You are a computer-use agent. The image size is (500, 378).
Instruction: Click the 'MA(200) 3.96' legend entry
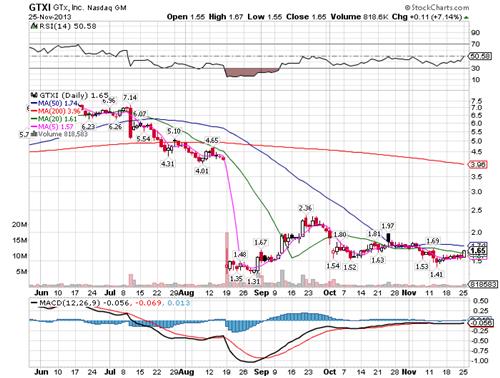pos(59,111)
